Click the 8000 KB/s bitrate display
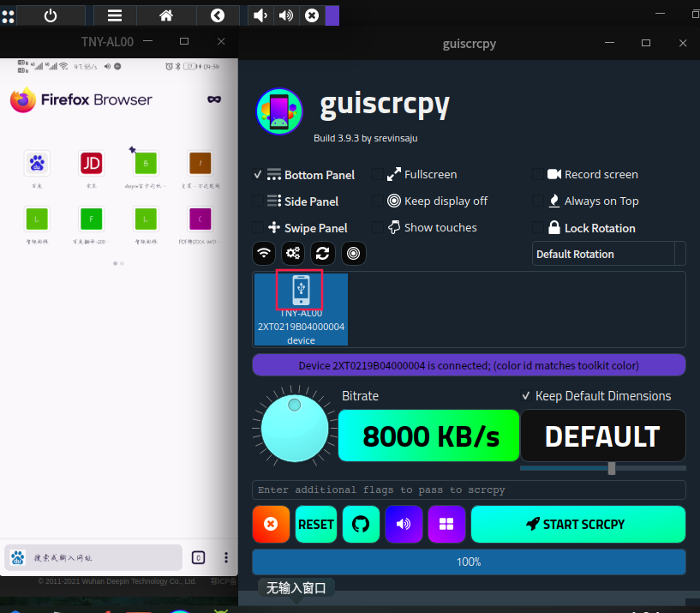The height and width of the screenshot is (613, 700). pyautogui.click(x=429, y=436)
